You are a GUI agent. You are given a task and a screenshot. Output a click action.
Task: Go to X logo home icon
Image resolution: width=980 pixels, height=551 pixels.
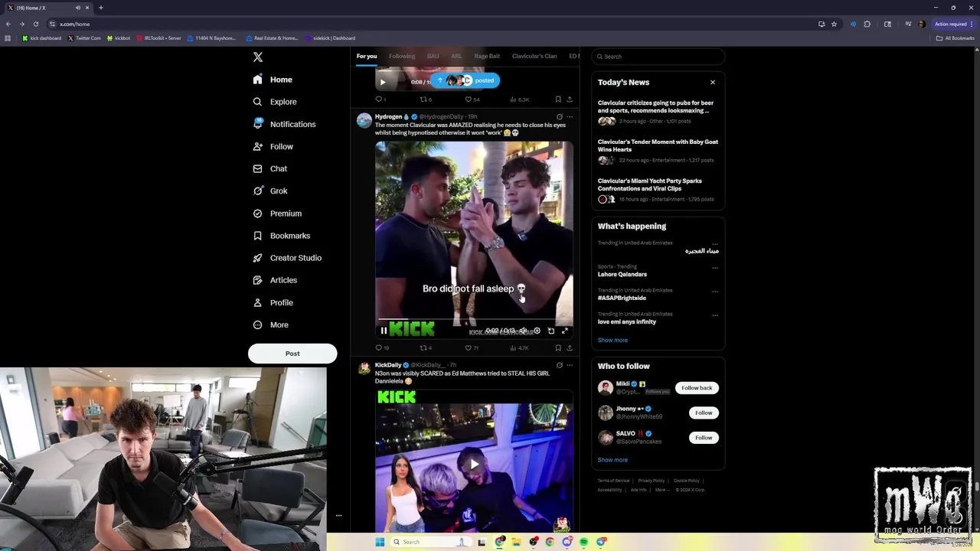[x=258, y=57]
